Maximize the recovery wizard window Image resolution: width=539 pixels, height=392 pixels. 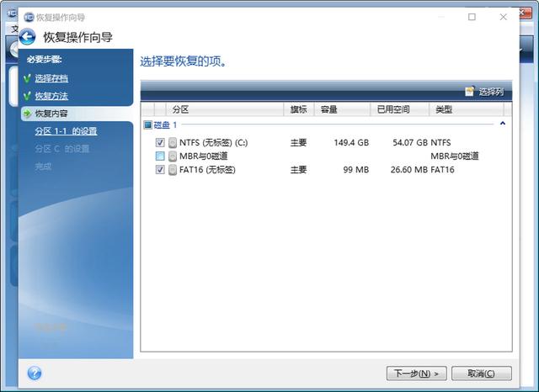pyautogui.click(x=472, y=17)
